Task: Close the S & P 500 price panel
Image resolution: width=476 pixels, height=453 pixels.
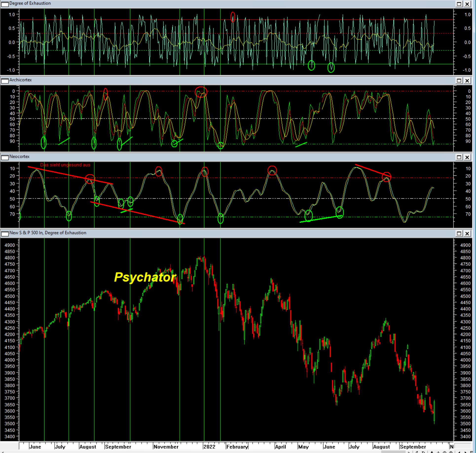Action: point(467,233)
